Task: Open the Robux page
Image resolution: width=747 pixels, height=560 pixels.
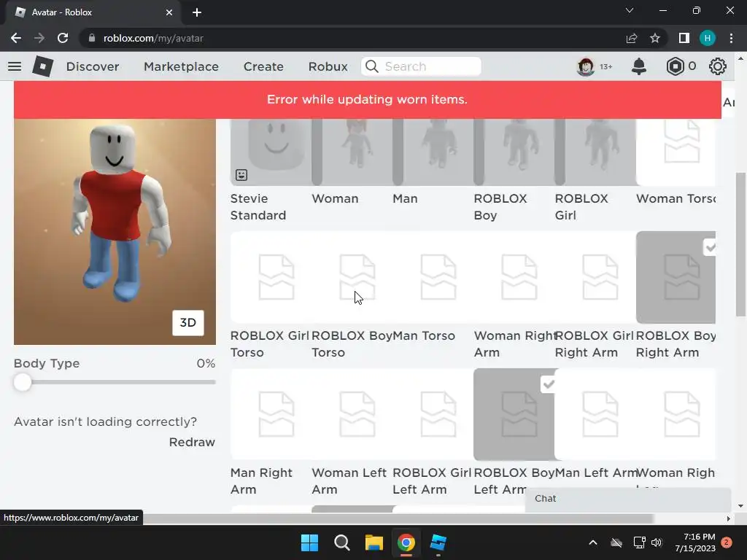Action: [328, 66]
